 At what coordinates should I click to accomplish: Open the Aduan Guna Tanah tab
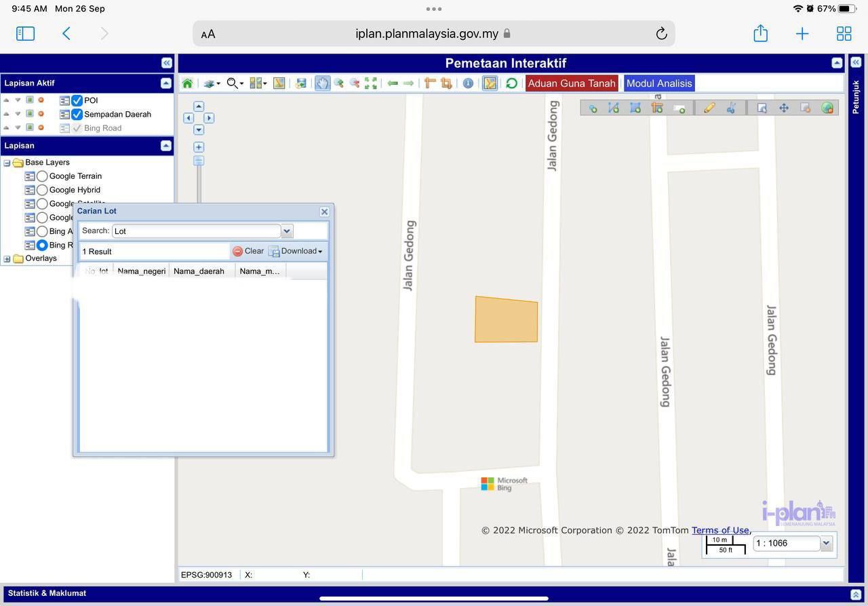coord(572,83)
